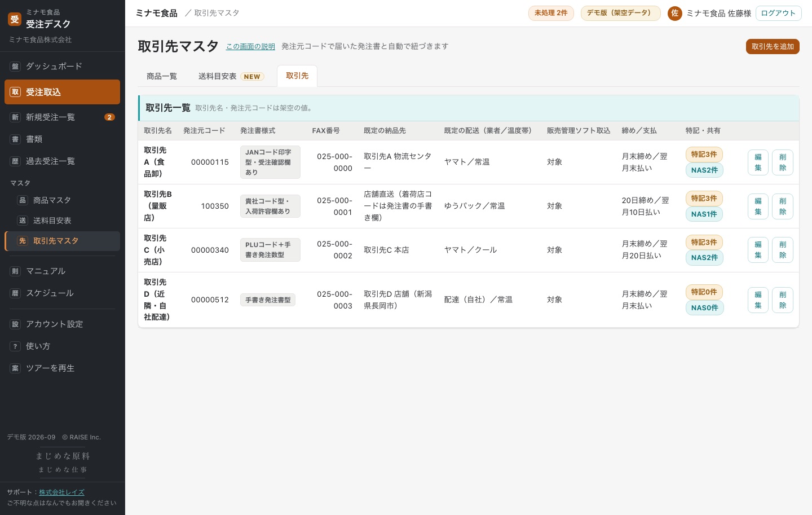Click the 取引先を追加 button
Screen dimensions: 812x515
coord(773,46)
